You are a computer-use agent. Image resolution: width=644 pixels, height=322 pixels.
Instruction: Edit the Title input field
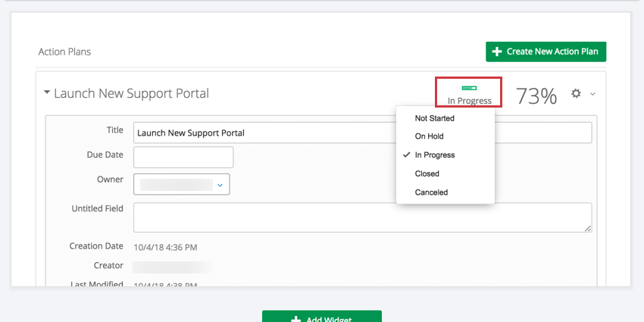363,133
